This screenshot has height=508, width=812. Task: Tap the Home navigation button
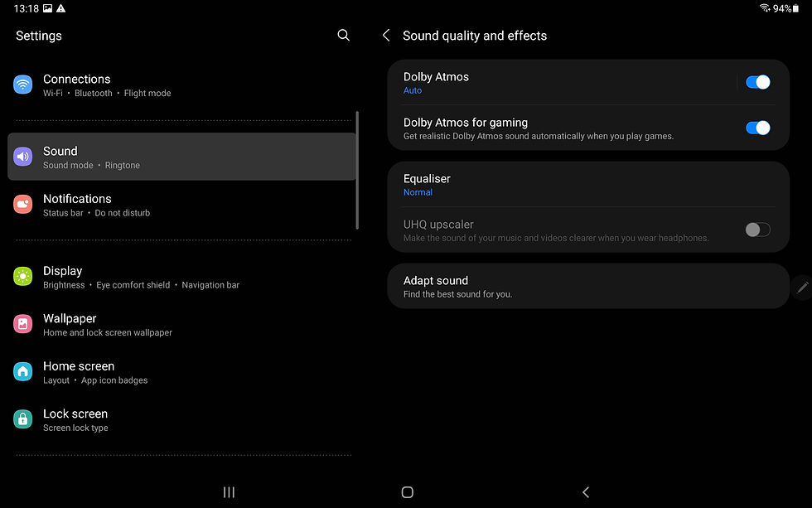click(408, 492)
